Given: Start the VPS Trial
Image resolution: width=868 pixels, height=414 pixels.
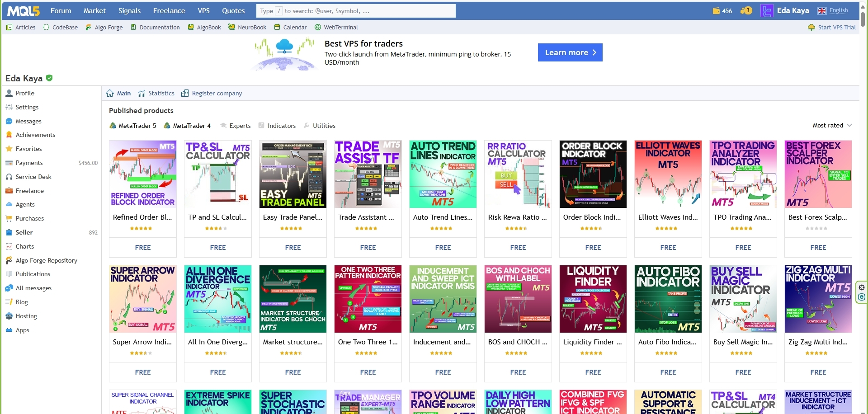Looking at the screenshot, I should 836,27.
